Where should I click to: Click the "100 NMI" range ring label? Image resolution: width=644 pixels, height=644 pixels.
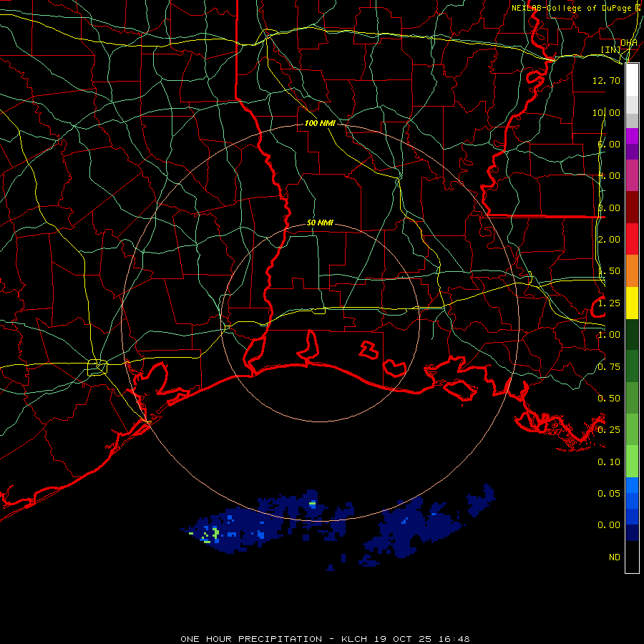click(x=320, y=123)
